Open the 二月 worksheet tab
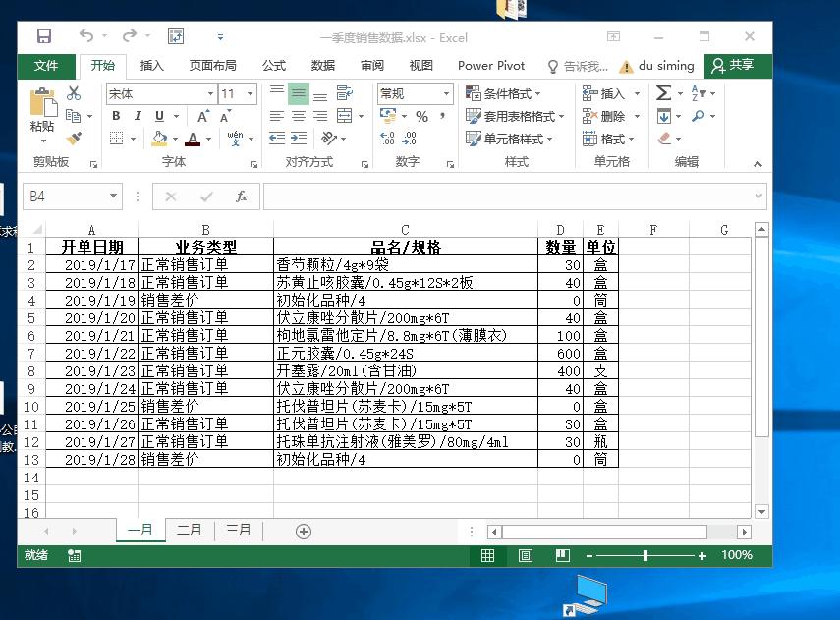Screen dimensions: 840x620 (x=189, y=529)
